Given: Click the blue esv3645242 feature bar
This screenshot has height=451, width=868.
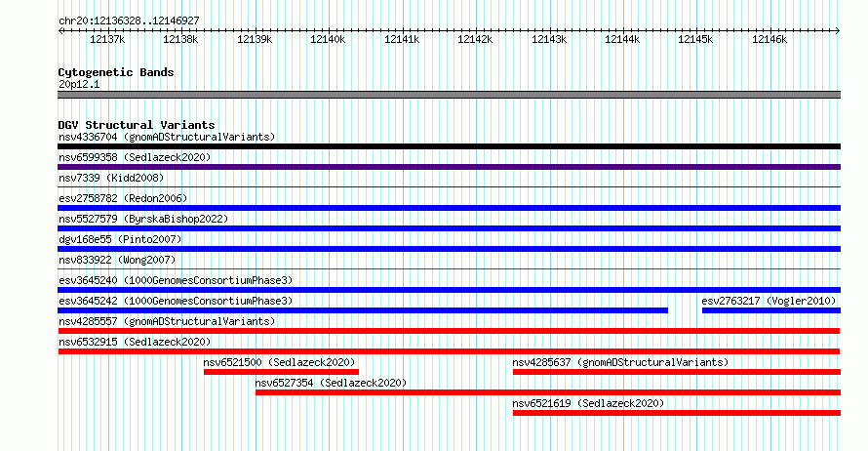Looking at the screenshot, I should pos(363,310).
